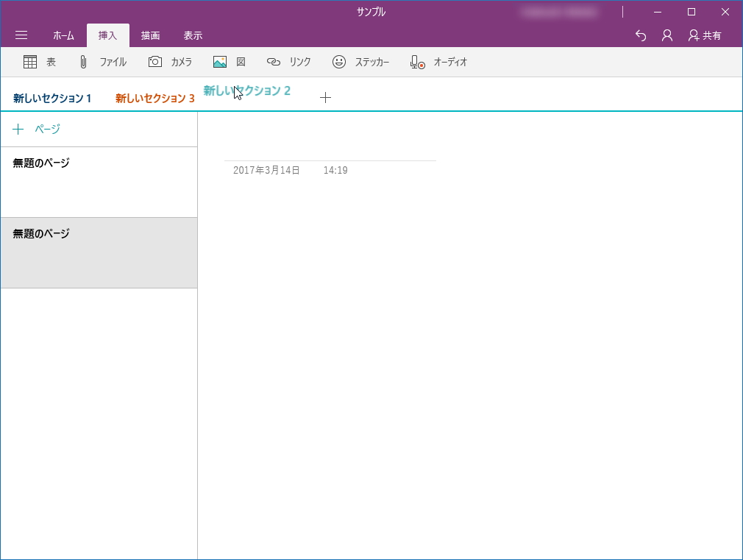743x560 pixels.
Task: Open the account icon in the title bar
Action: click(x=666, y=35)
